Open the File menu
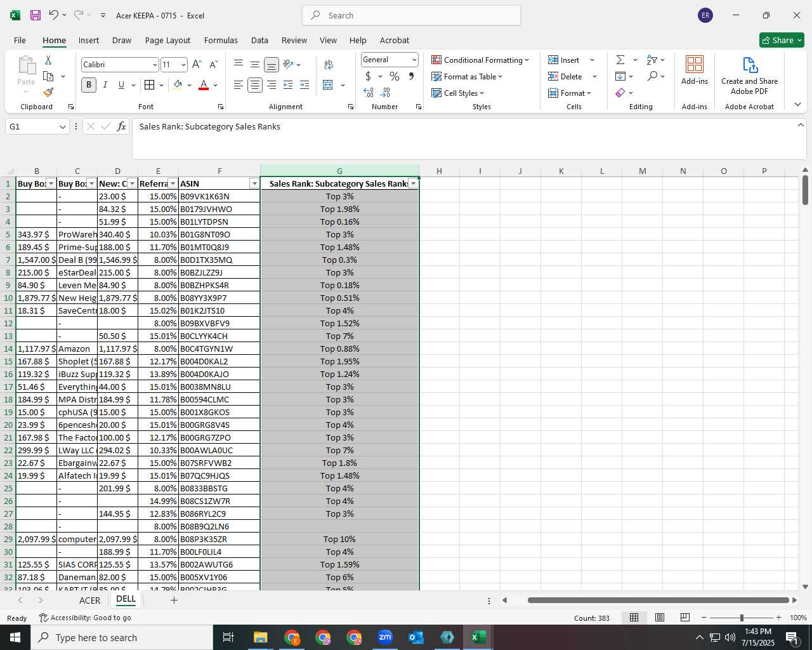Screen dimensions: 812x650 coord(20,40)
